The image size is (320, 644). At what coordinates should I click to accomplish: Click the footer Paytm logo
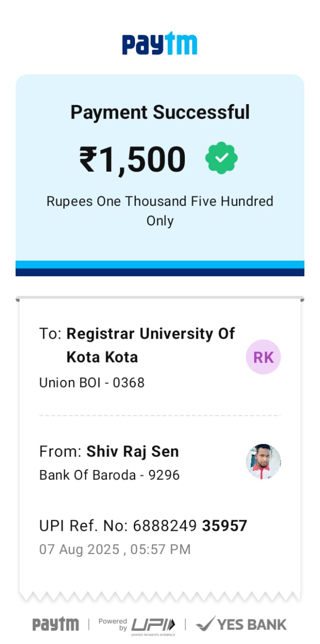coord(56,624)
